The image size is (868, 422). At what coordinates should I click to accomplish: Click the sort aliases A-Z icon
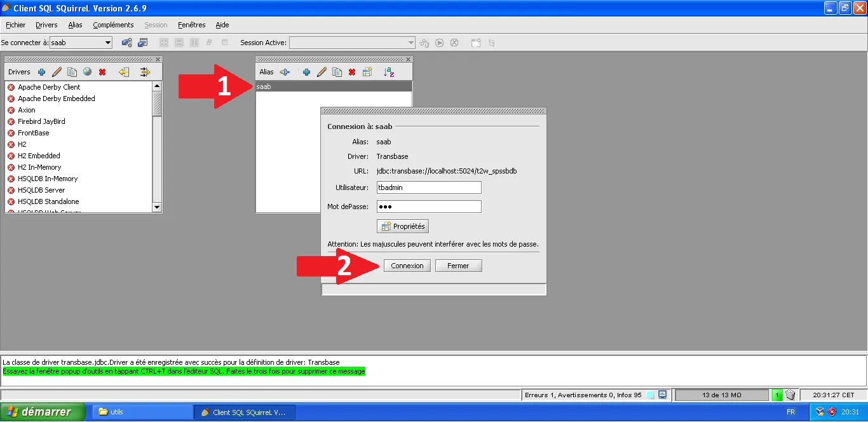[389, 72]
